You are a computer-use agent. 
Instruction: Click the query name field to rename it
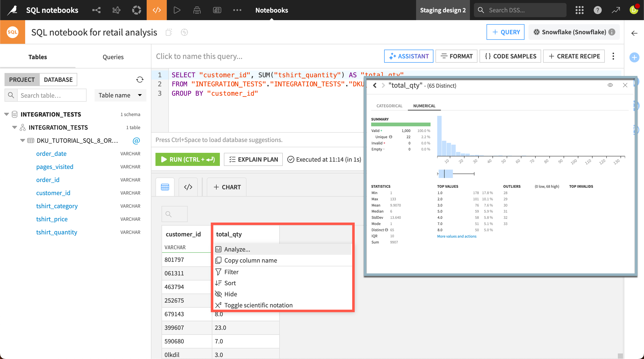click(x=199, y=56)
